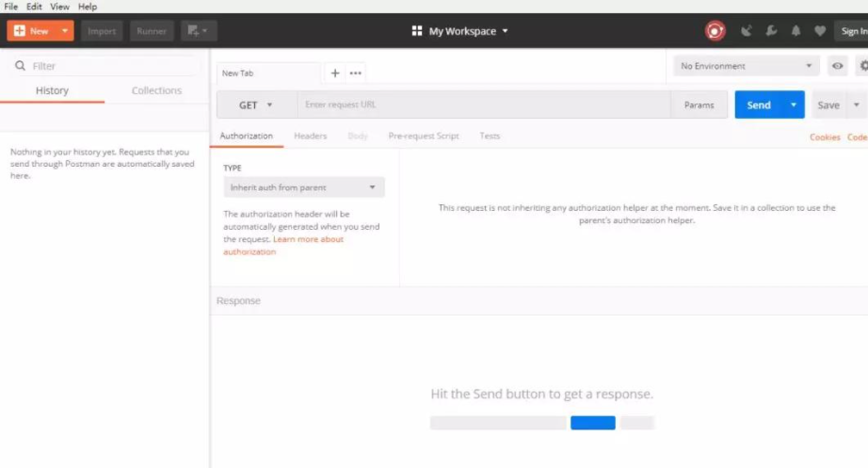Click the magnifier icon in Filter

coord(21,66)
